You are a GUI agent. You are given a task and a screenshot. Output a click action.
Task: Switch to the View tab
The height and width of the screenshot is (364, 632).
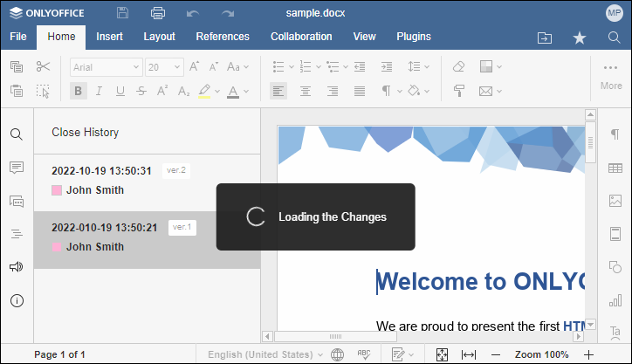[x=364, y=37]
